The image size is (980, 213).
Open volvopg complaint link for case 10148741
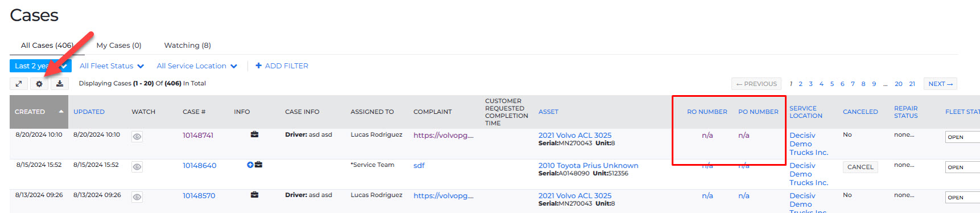(443, 136)
